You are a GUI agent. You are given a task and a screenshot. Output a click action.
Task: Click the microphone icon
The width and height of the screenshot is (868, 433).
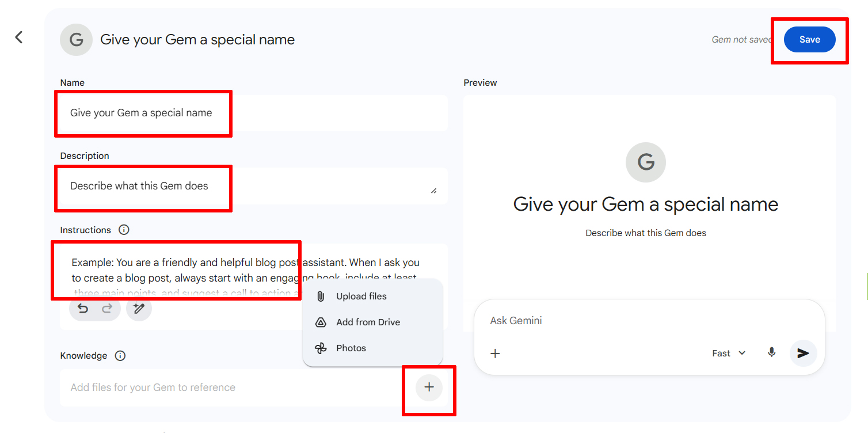pos(772,353)
